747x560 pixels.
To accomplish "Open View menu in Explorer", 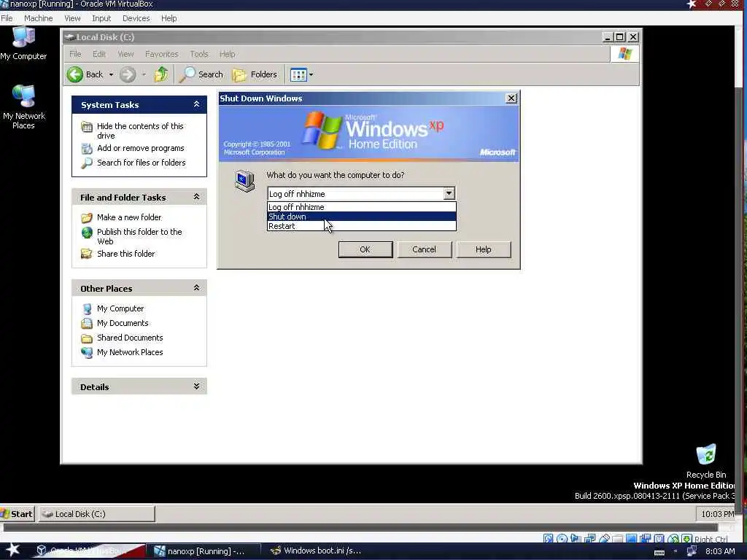I will pyautogui.click(x=125, y=54).
